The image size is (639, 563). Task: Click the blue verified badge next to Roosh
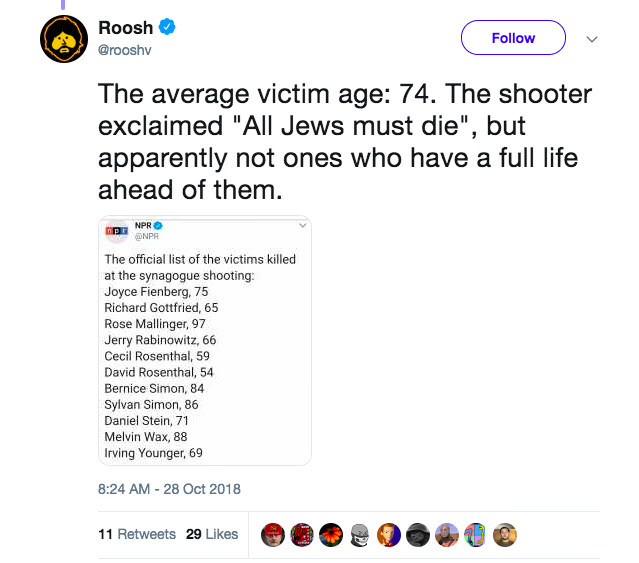pyautogui.click(x=167, y=28)
